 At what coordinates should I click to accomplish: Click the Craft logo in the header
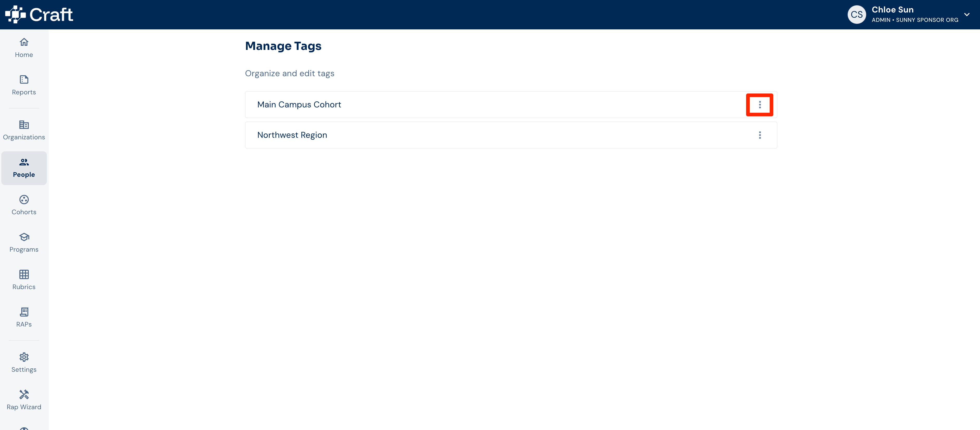[39, 15]
